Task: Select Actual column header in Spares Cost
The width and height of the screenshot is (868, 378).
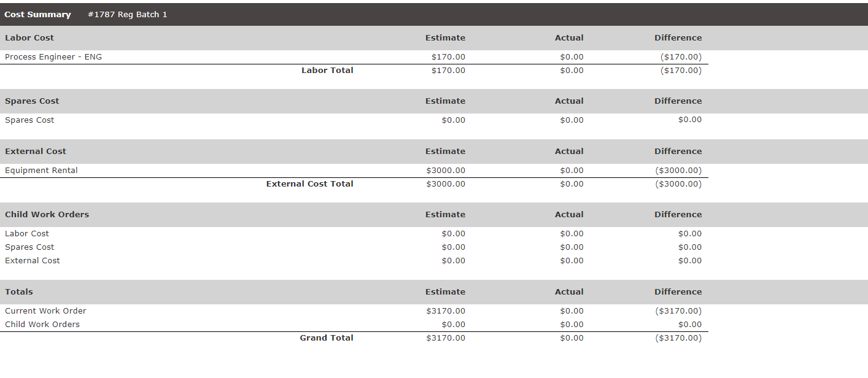Action: [569, 101]
